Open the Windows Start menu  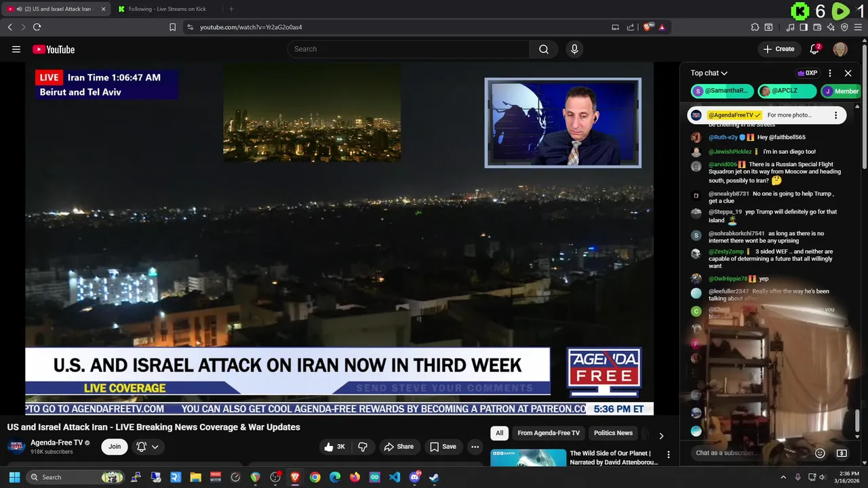[15, 477]
